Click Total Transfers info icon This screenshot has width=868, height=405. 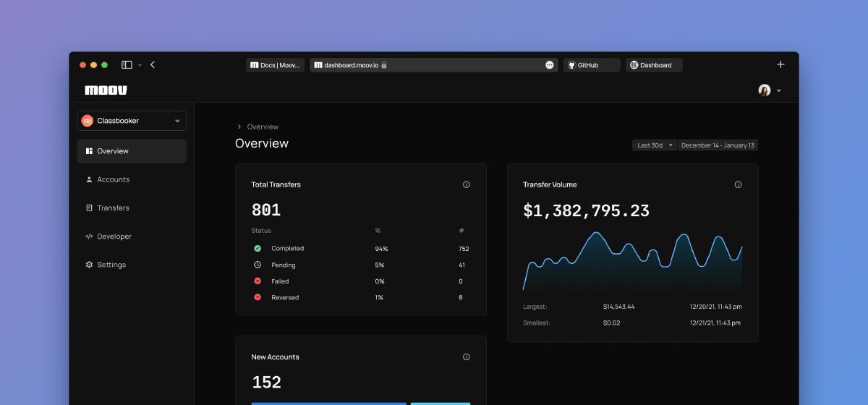pyautogui.click(x=466, y=184)
